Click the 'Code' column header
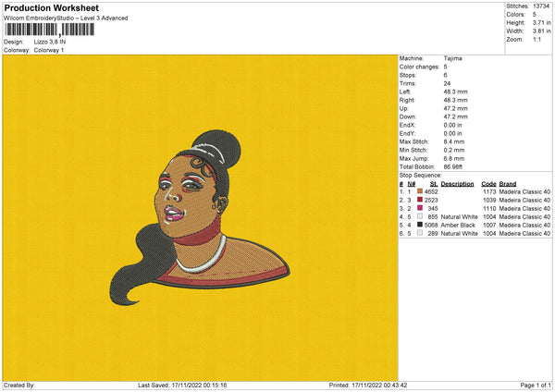Viewport: 555px width, 392px height. click(x=488, y=184)
